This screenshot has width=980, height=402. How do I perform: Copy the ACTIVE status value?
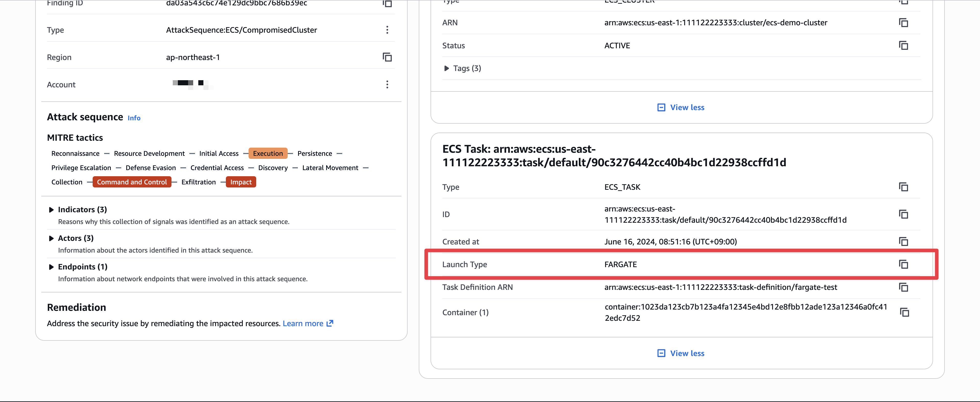[903, 45]
